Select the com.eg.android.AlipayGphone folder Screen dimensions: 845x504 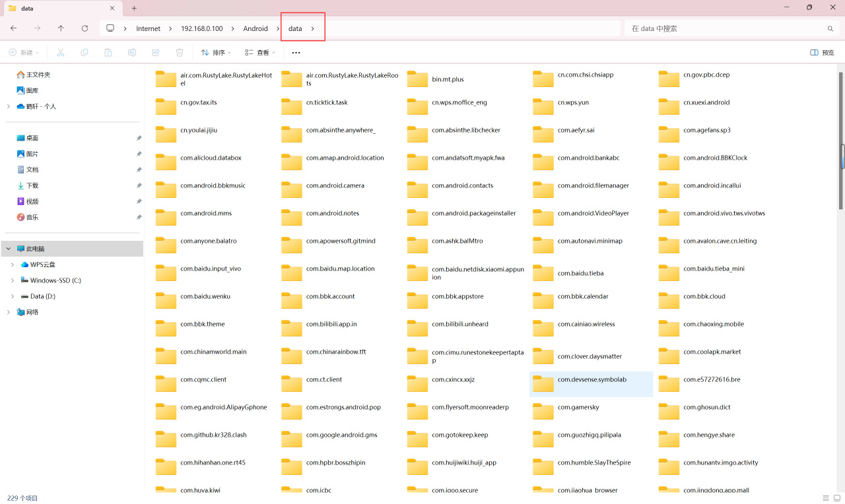coord(214,412)
